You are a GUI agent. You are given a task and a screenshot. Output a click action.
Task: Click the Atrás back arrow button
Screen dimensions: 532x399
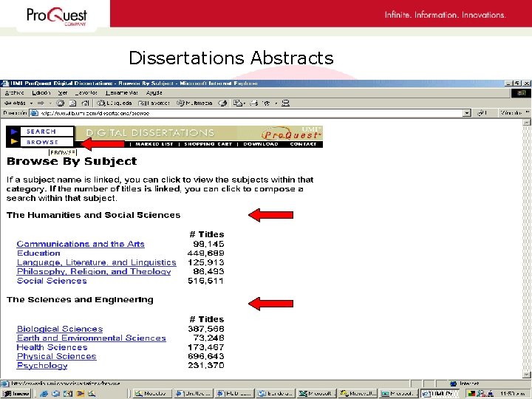15,103
